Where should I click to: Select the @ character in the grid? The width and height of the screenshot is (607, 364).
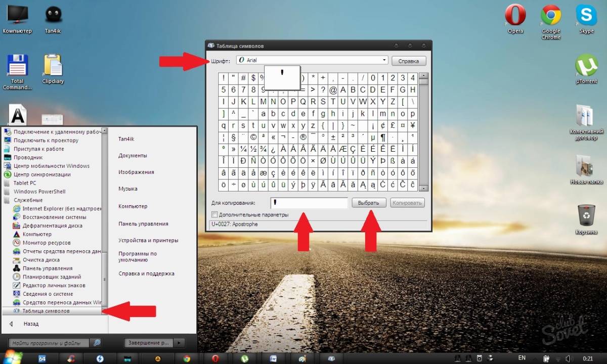(x=333, y=90)
